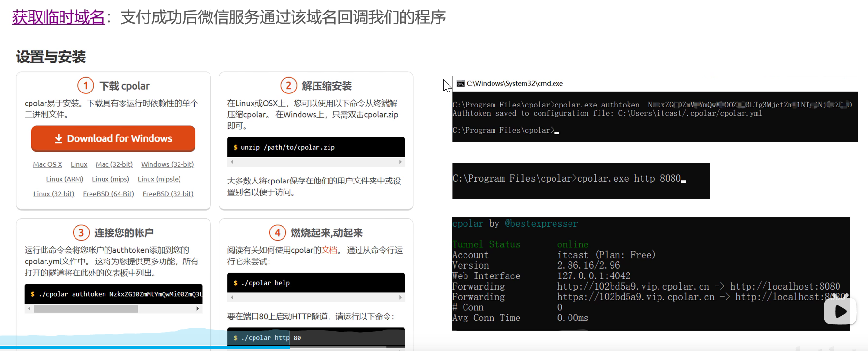Click the cmd.exe window title icon
The height and width of the screenshot is (351, 868).
click(461, 83)
